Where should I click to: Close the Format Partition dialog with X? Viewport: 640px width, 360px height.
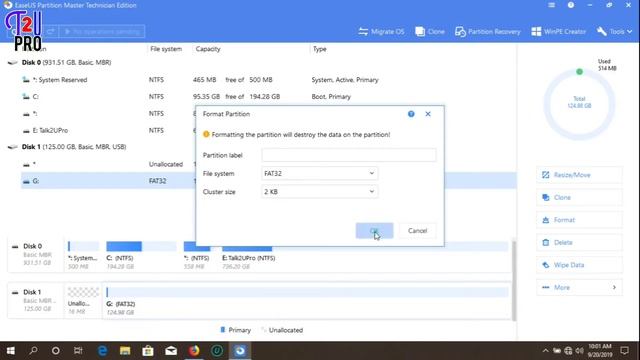[428, 114]
